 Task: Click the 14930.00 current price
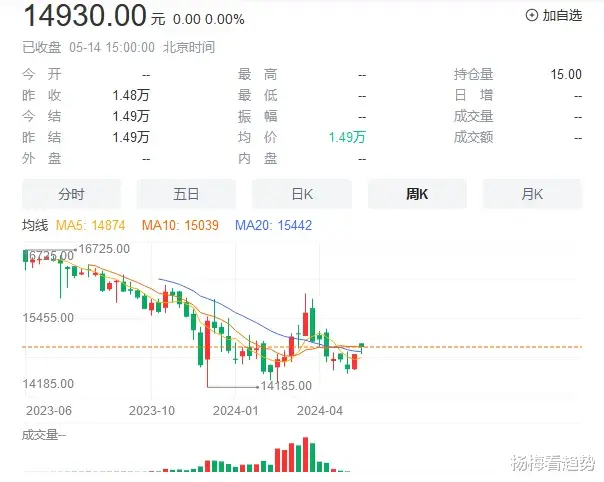[85, 16]
